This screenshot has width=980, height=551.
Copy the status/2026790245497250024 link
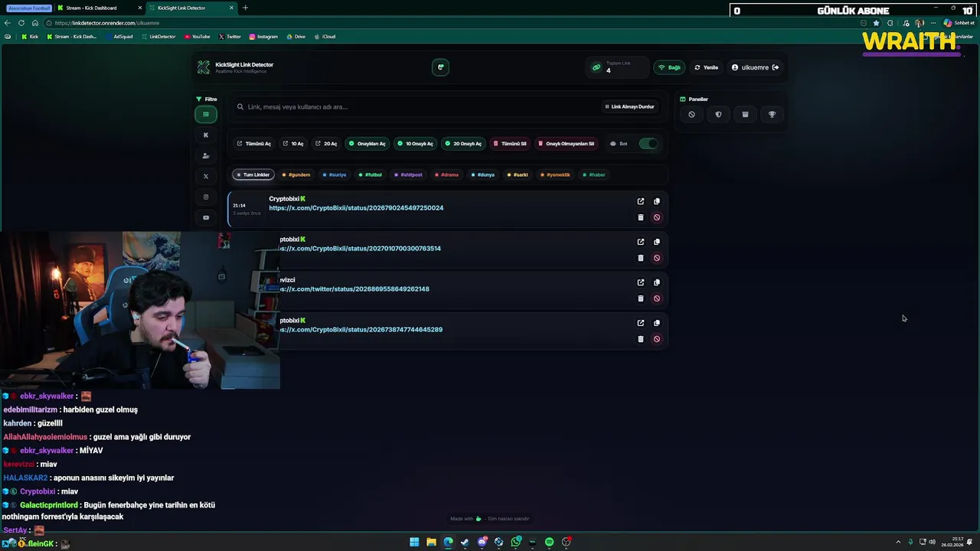click(656, 201)
